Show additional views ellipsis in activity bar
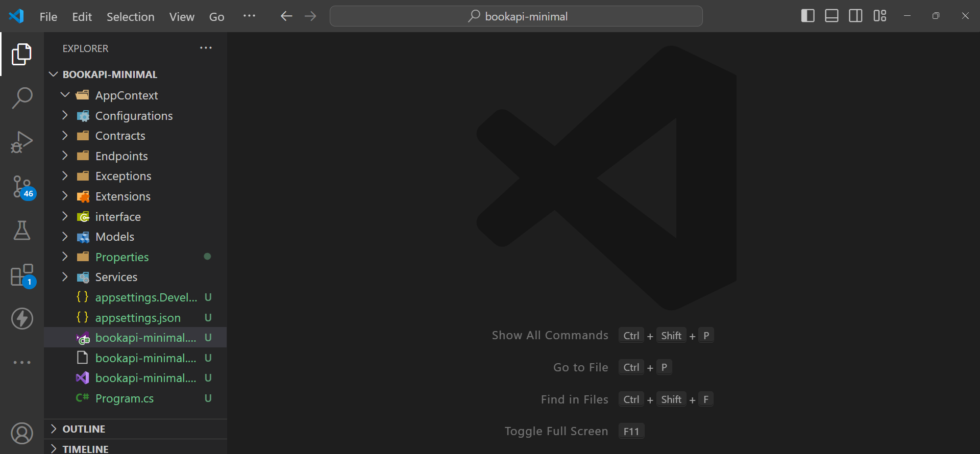 pyautogui.click(x=22, y=362)
